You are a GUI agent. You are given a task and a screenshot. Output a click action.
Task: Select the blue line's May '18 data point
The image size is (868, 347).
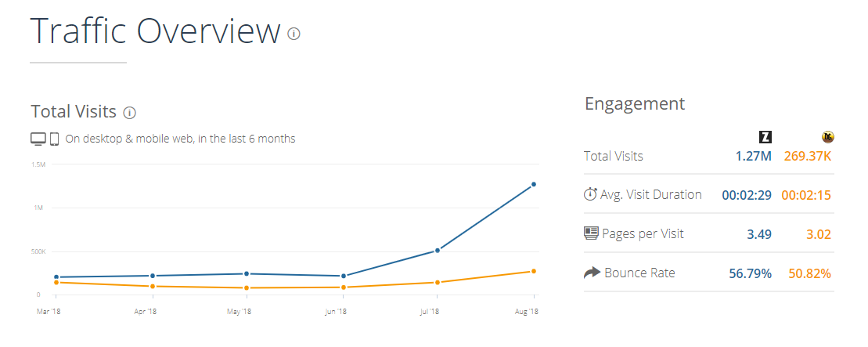(247, 273)
